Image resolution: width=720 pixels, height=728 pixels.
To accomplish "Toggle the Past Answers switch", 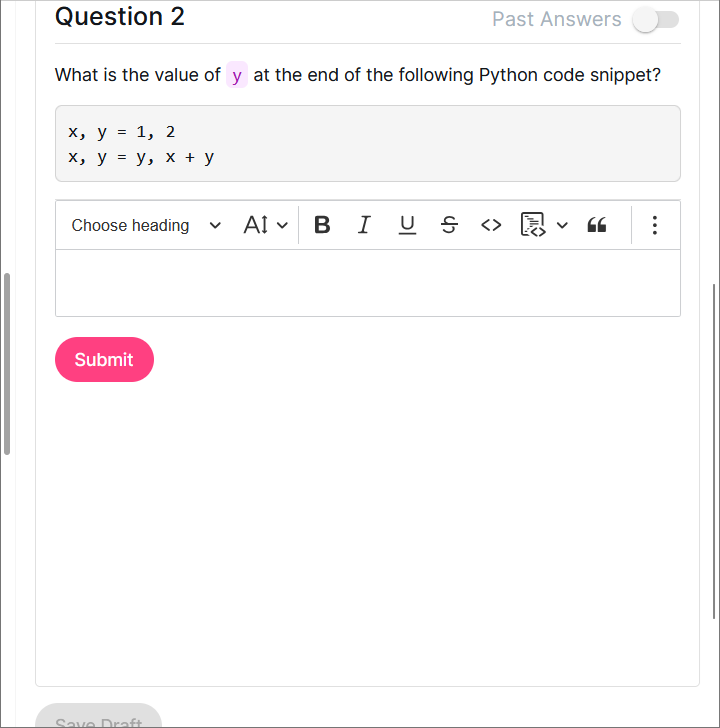I will (x=656, y=19).
